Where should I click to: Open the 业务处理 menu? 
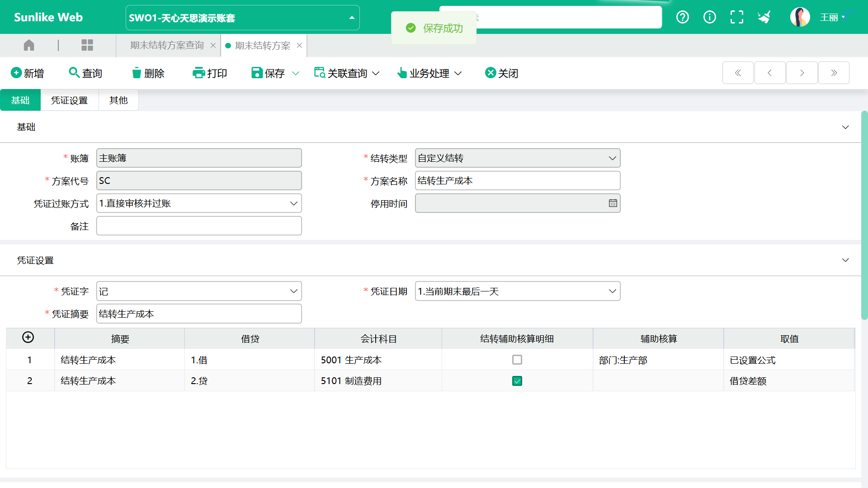(x=429, y=73)
